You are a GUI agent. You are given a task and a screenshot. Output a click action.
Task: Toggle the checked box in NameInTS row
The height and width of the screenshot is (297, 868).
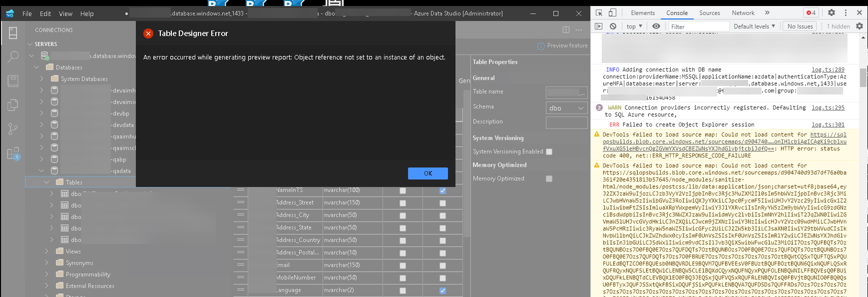coord(442,190)
